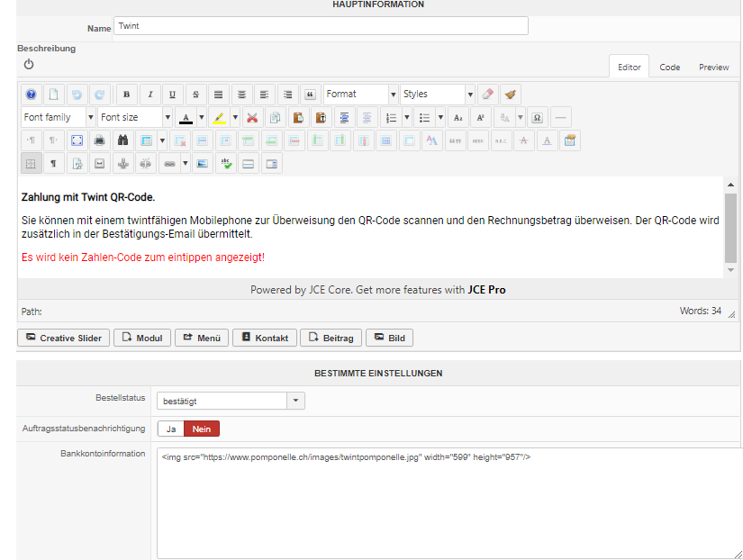The height and width of the screenshot is (560, 743).
Task: Insert a horizontal rule
Action: [x=560, y=118]
